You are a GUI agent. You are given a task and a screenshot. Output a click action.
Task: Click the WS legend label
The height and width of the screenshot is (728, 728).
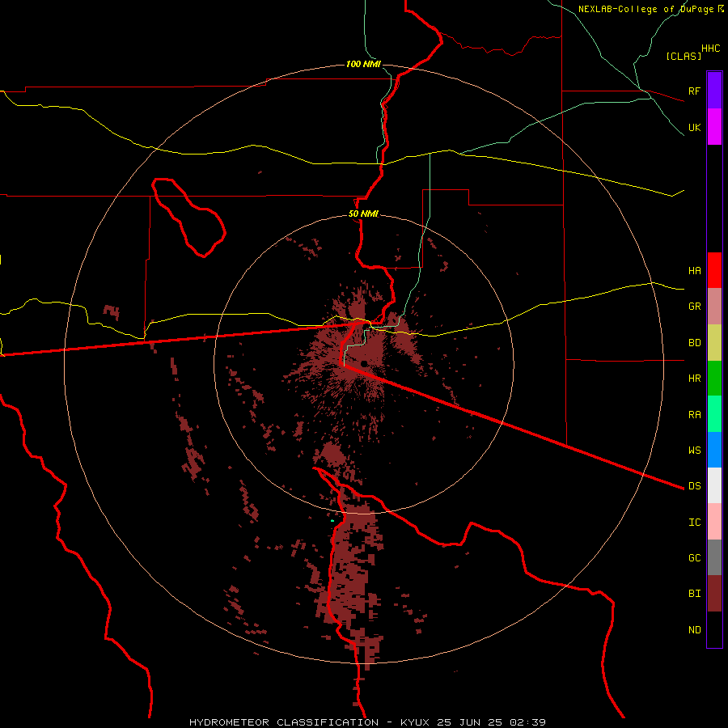694,450
